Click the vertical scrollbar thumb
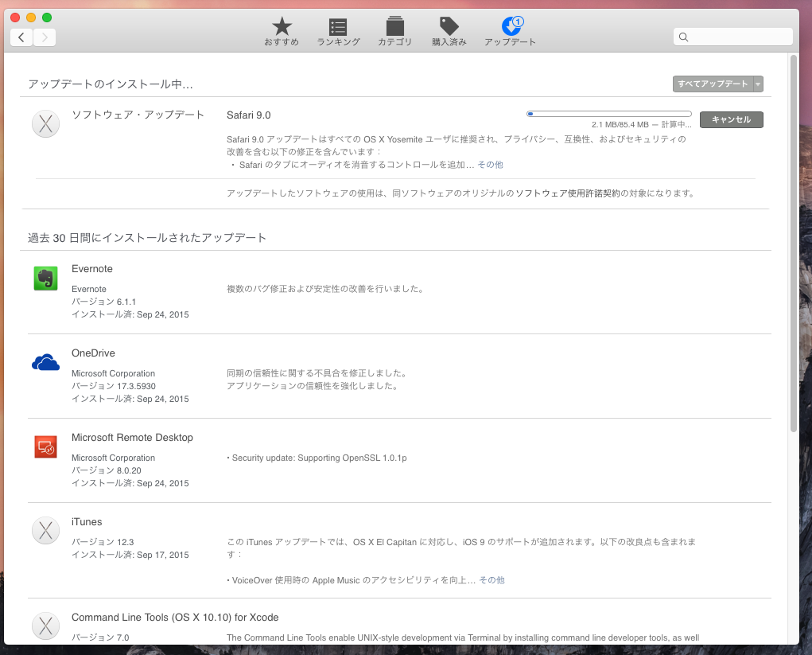812x655 pixels. 794,244
